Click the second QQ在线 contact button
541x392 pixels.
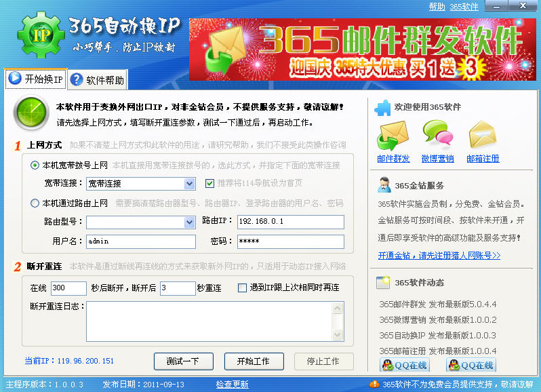pos(470,366)
